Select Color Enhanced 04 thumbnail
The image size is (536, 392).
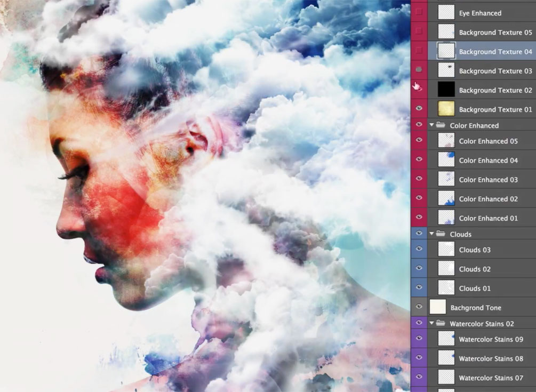click(x=446, y=159)
